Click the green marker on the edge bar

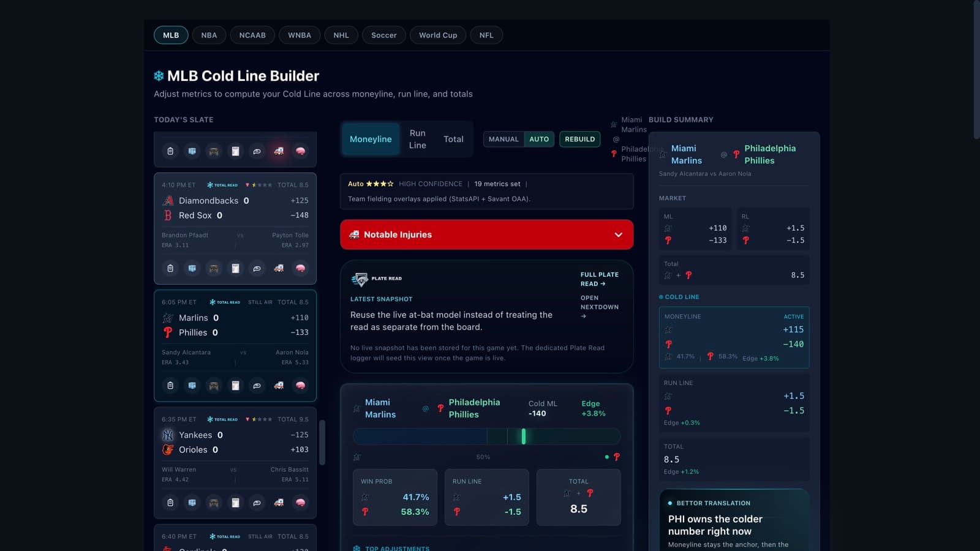pos(524,436)
